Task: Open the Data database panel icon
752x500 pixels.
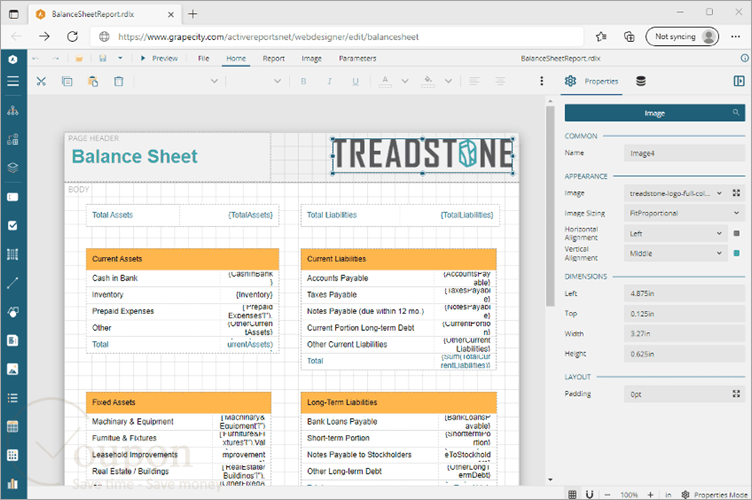Action: 641,81
